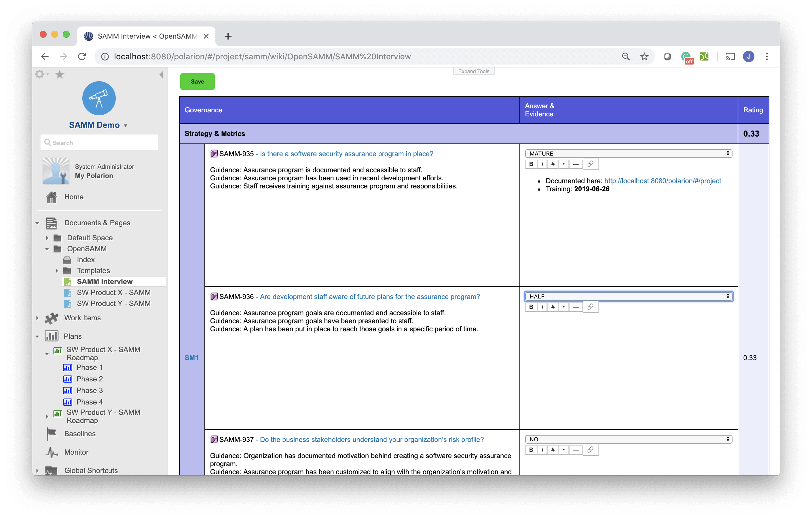Collapse SW Product X - SAMM Roadmap plan
The height and width of the screenshot is (518, 812).
[x=47, y=354]
